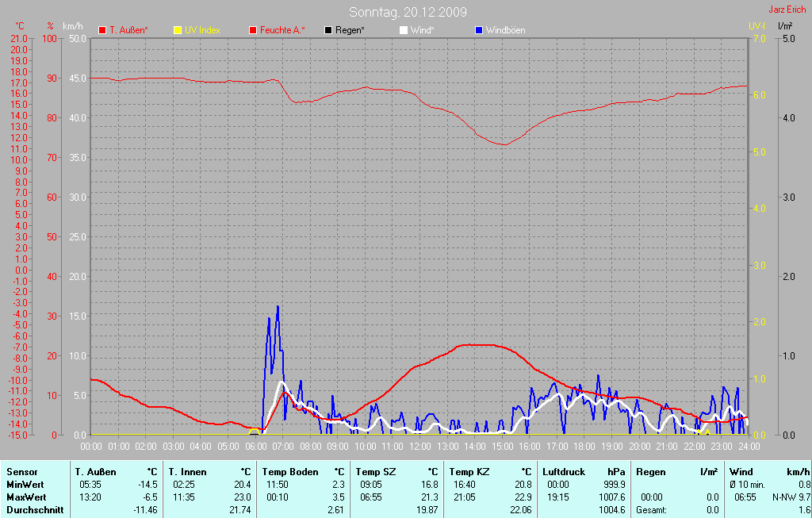
Task: Click the white Wind legend swatch
Action: tap(404, 30)
